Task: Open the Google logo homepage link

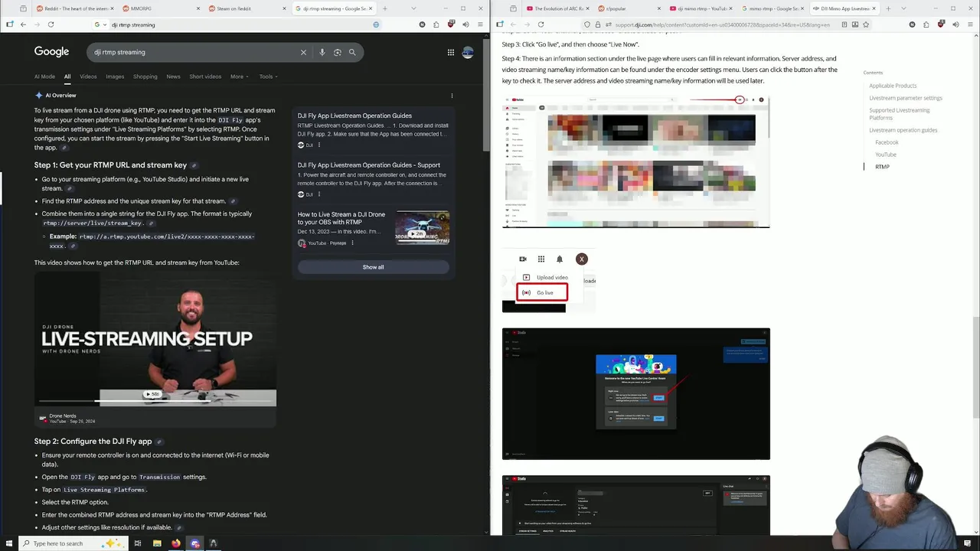Action: [51, 52]
